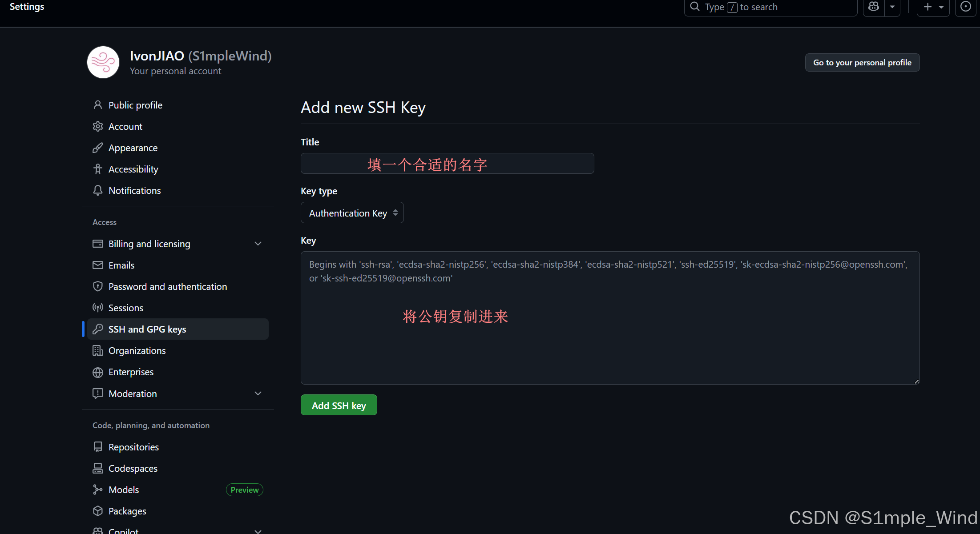Expand the Moderation section chevron
The height and width of the screenshot is (534, 980).
pos(258,393)
